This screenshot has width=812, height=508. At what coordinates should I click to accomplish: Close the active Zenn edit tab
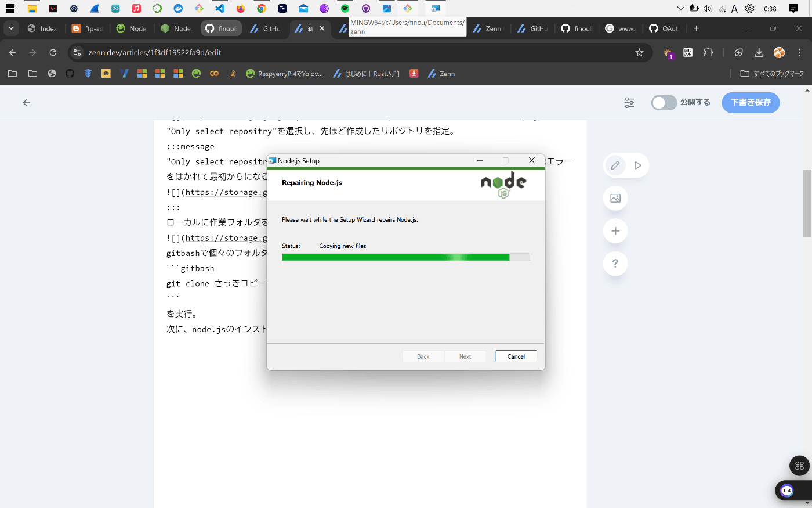click(x=322, y=28)
